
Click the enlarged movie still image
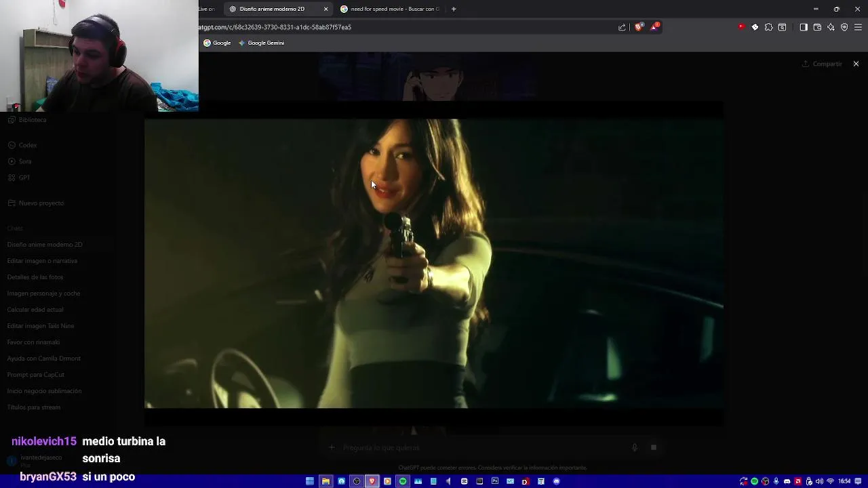pyautogui.click(x=434, y=264)
